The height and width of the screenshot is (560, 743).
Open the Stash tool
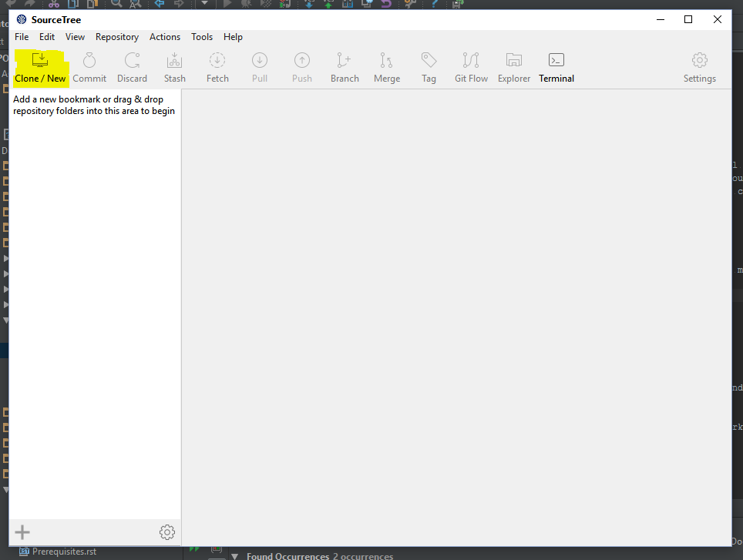[175, 68]
